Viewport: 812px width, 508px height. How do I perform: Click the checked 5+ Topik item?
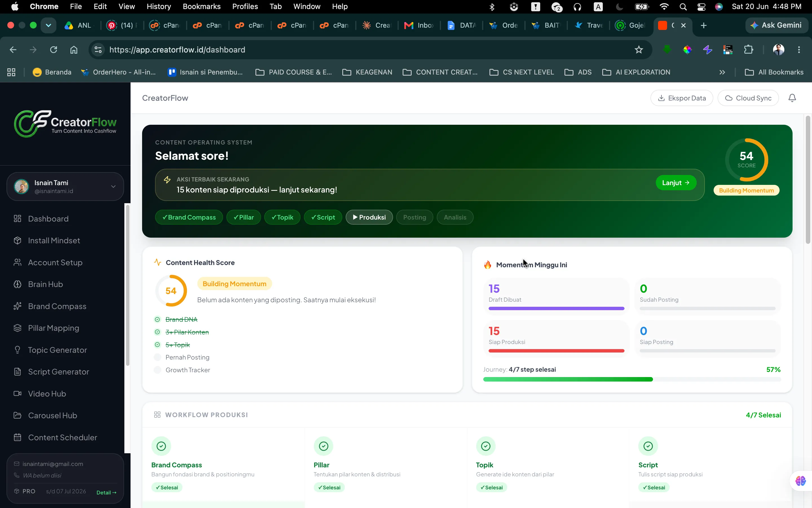point(178,345)
